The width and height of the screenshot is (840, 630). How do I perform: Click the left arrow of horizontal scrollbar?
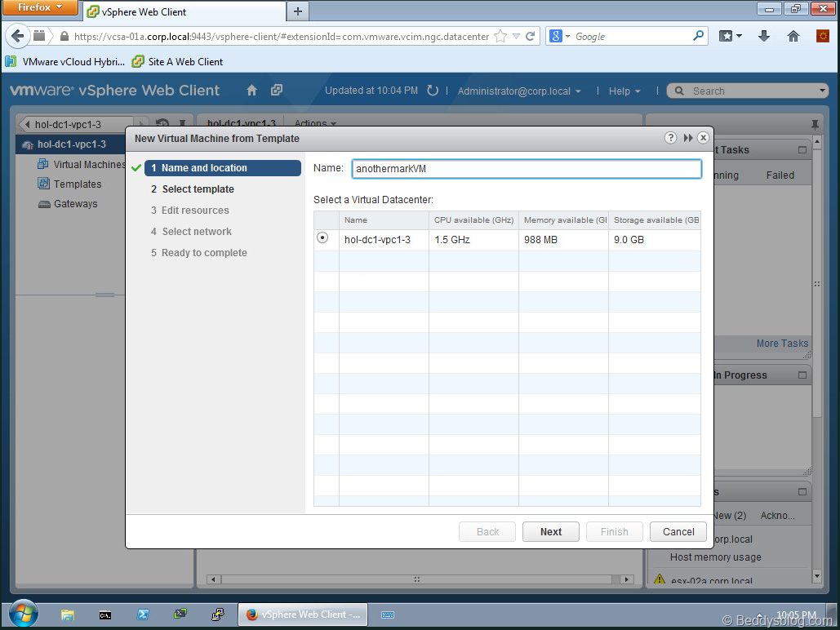pyautogui.click(x=213, y=579)
